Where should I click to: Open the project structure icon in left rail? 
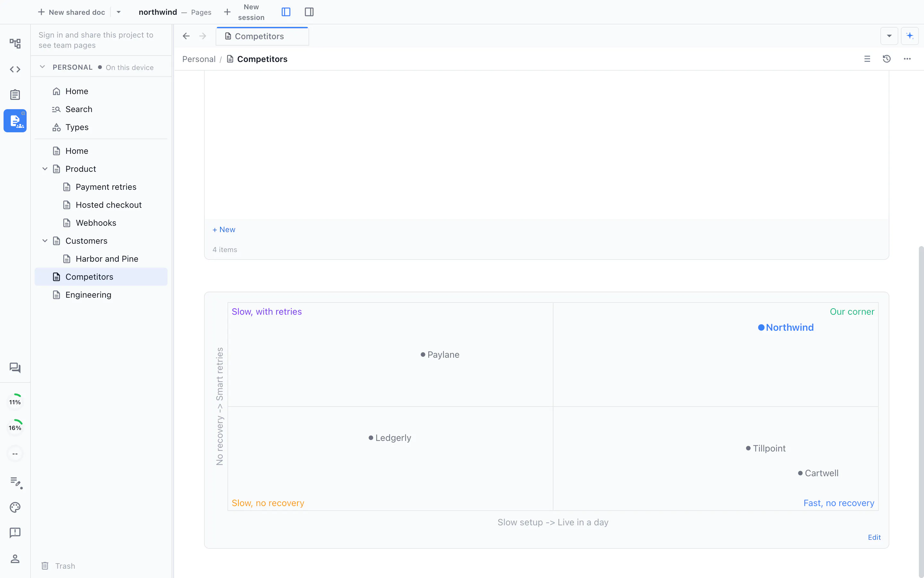pos(15,43)
